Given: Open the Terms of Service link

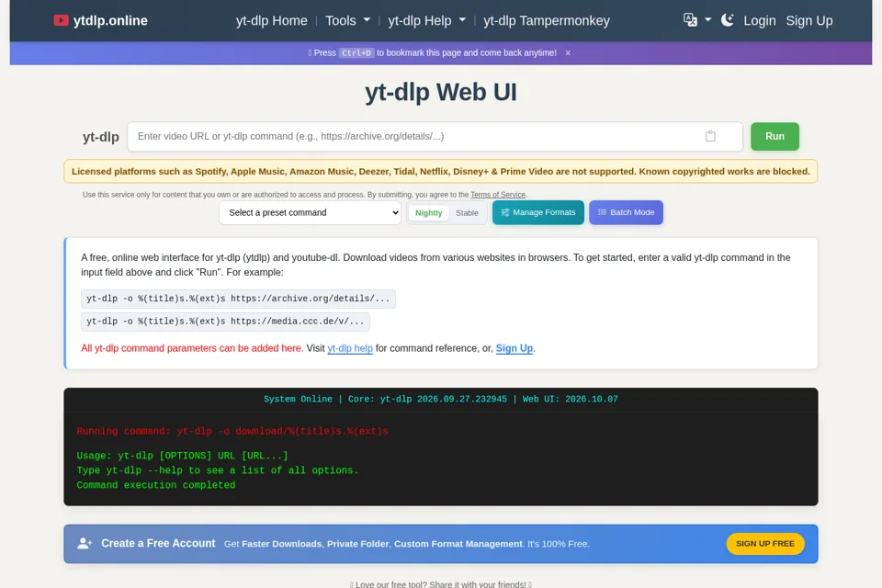Looking at the screenshot, I should coord(498,195).
